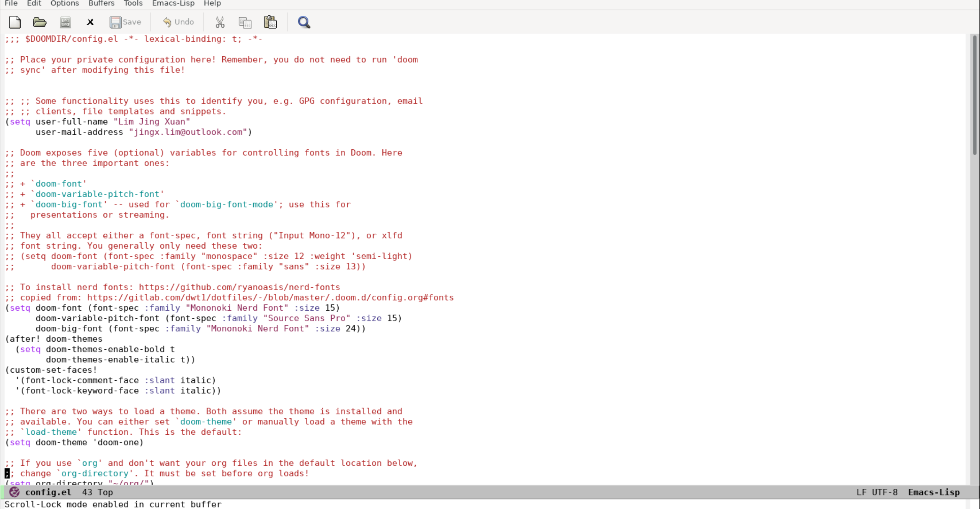Click the vertical scrollbar on the right
This screenshot has width=980, height=509.
[974, 92]
